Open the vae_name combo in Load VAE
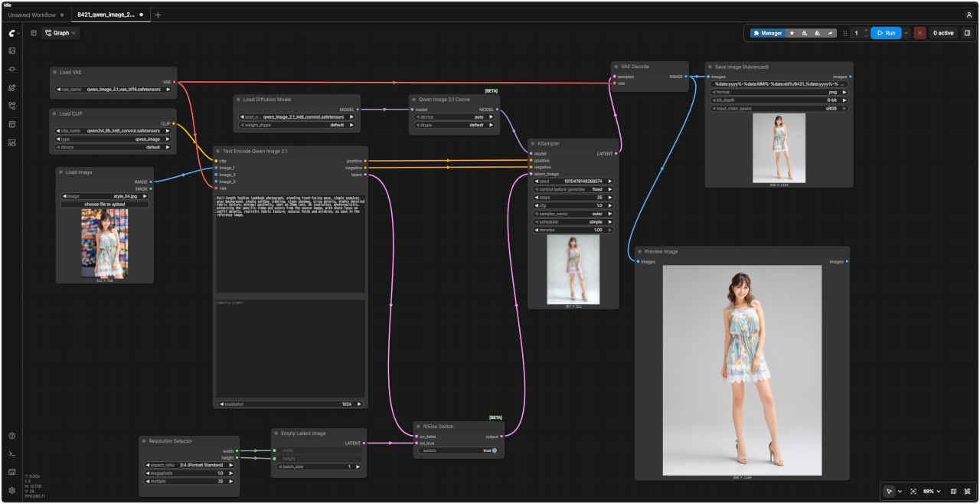Screen dimensions: 980x504 tap(113, 89)
